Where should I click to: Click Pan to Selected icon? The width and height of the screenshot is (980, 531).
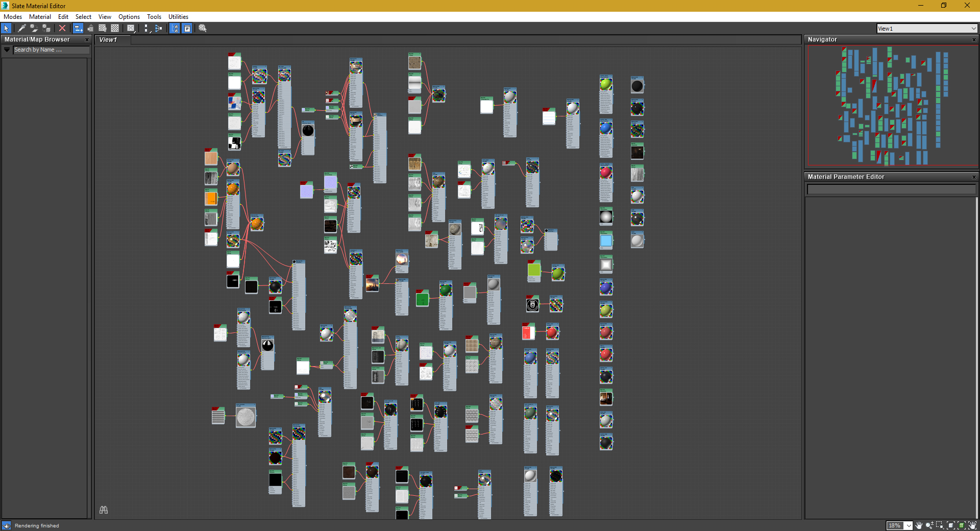(x=972, y=525)
